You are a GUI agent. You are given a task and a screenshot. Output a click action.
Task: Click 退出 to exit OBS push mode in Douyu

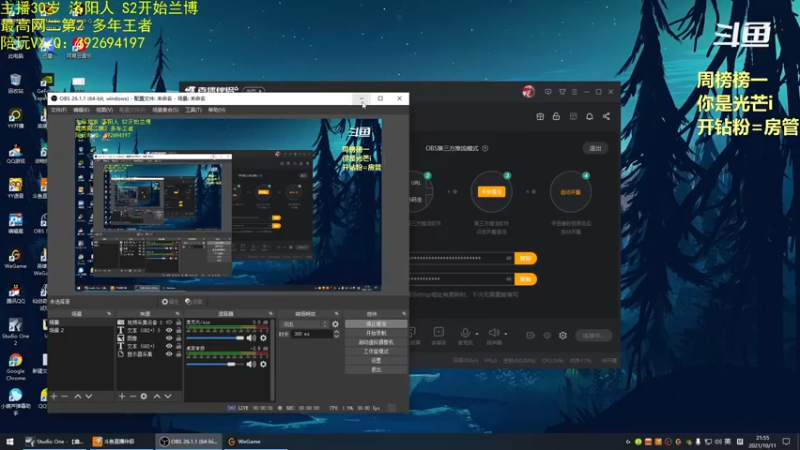[x=595, y=148]
